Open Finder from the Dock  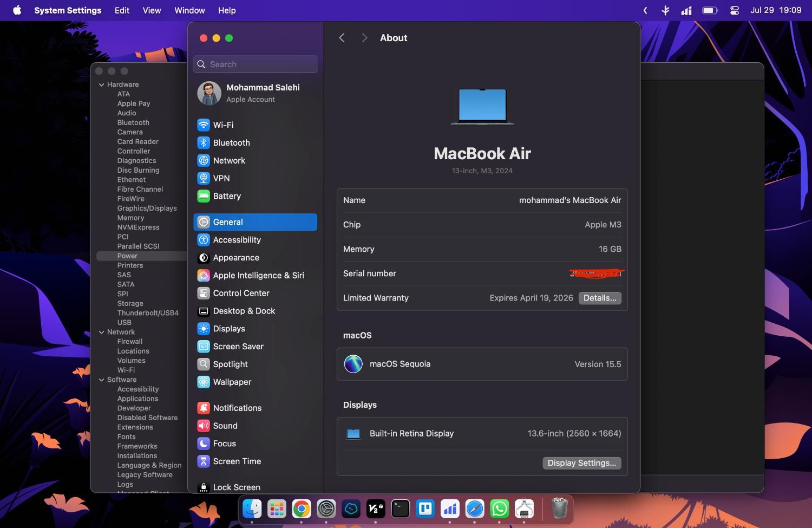pos(252,509)
